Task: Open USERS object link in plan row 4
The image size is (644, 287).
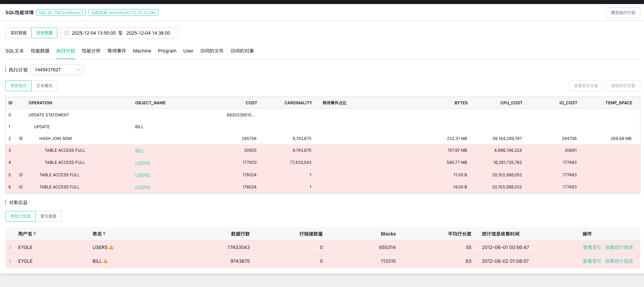Action: click(x=143, y=163)
